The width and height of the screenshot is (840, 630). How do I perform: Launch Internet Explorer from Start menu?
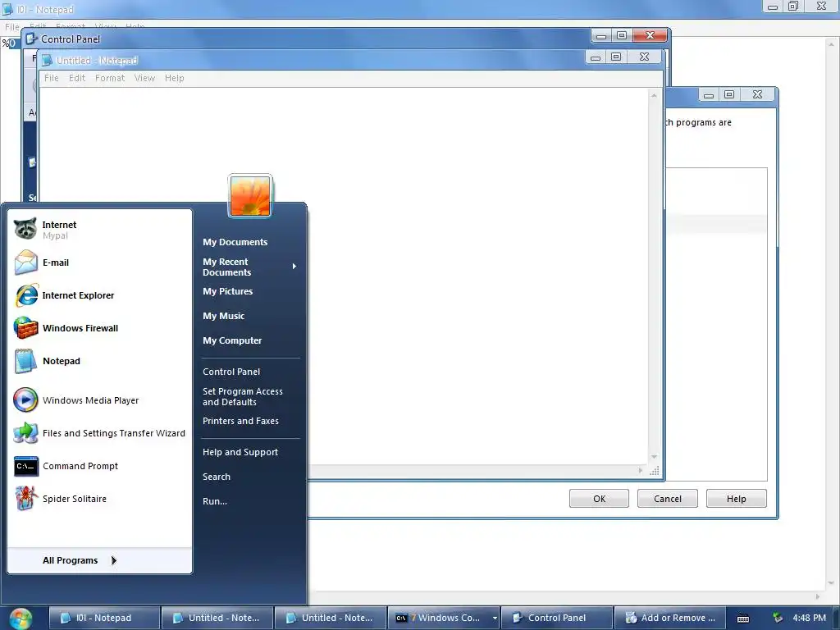pyautogui.click(x=99, y=295)
